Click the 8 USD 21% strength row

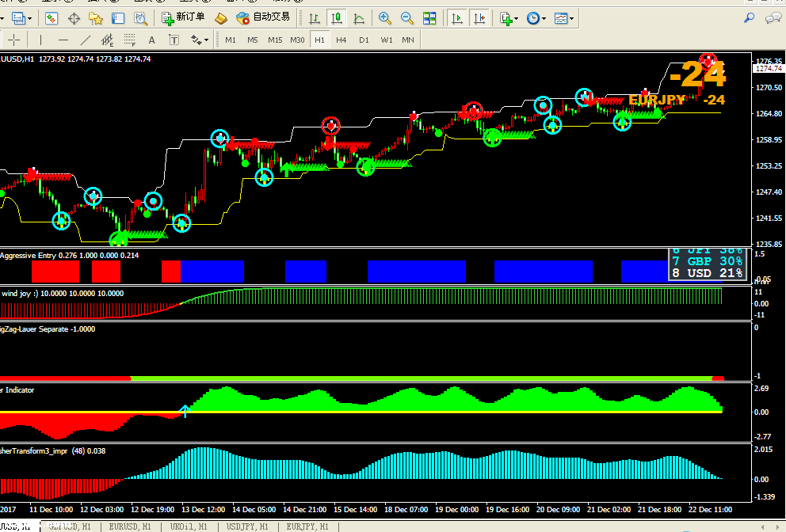coord(708,273)
